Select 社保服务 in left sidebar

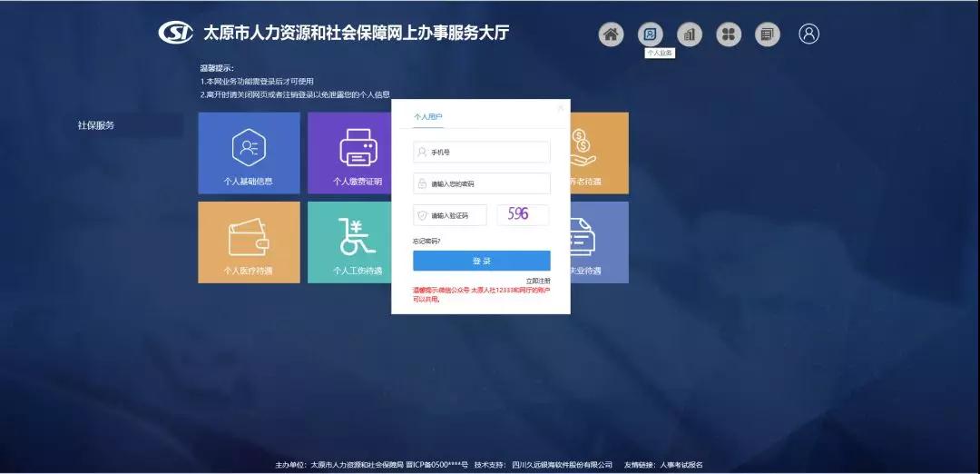[96, 125]
